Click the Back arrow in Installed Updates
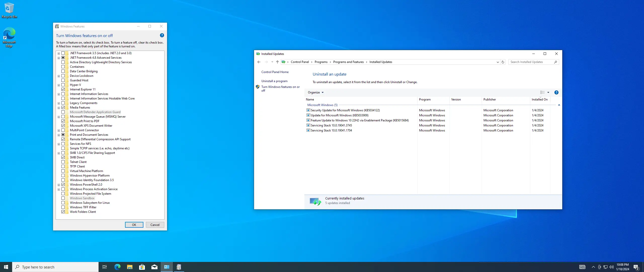 click(259, 62)
